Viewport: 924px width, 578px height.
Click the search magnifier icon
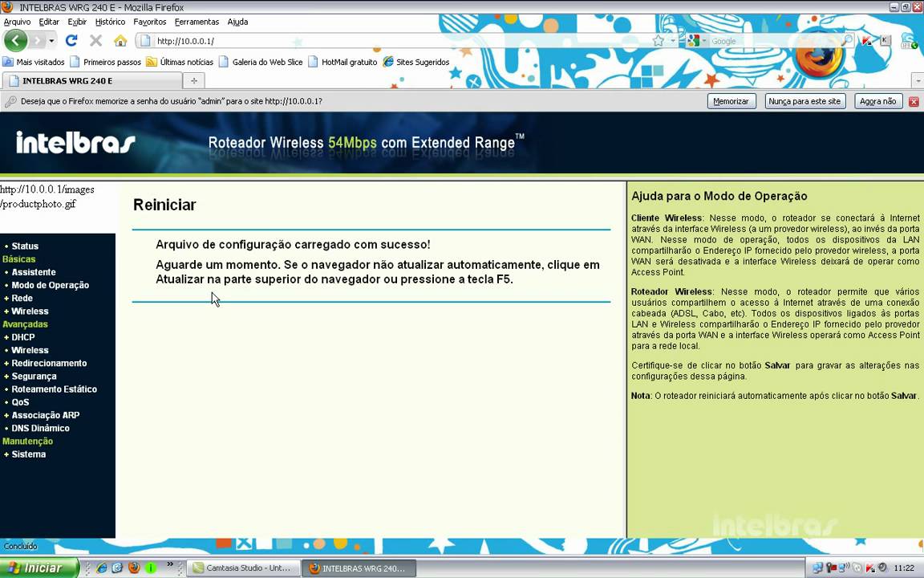(x=846, y=41)
